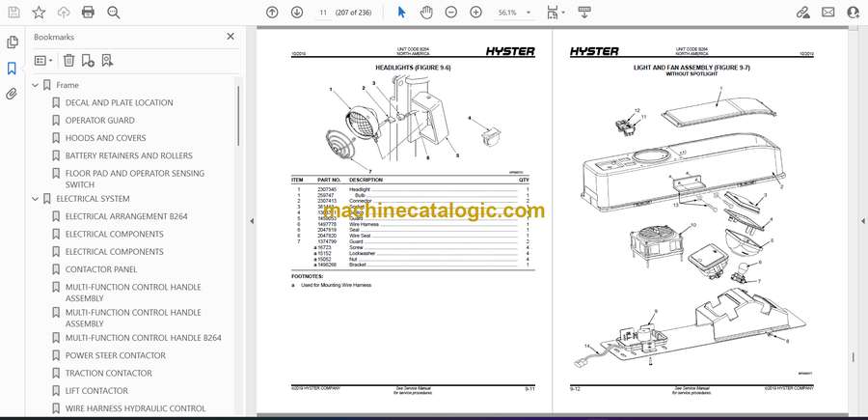Print the document with the printer icon

pyautogui.click(x=88, y=13)
